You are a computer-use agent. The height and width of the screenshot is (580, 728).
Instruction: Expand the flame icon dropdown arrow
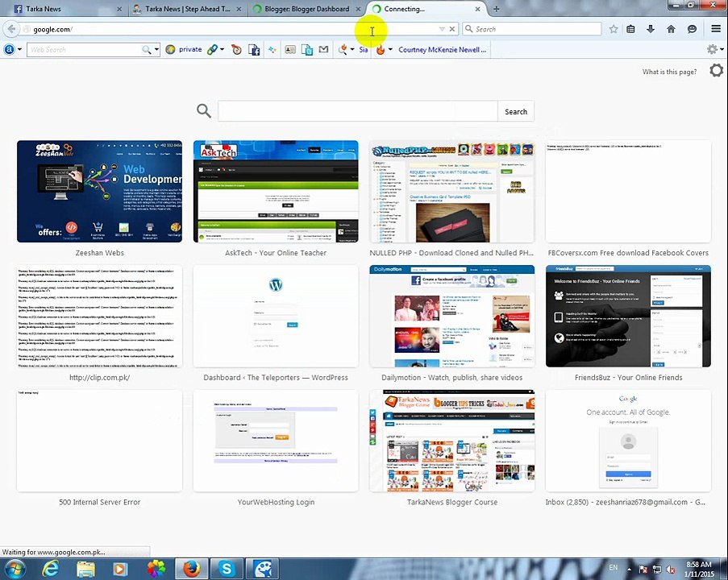[390, 50]
